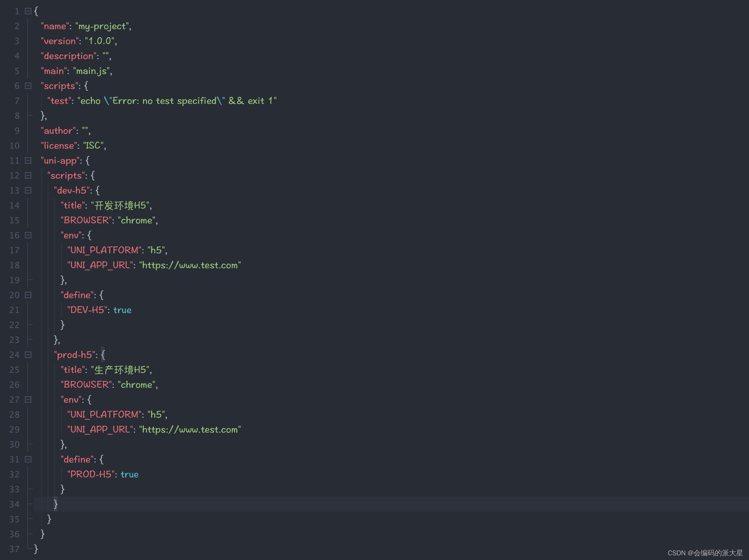Collapse the root JSON object on line 1
The image size is (749, 560).
pos(27,11)
